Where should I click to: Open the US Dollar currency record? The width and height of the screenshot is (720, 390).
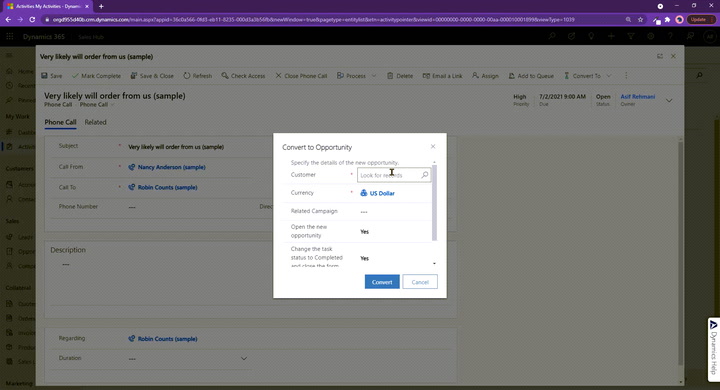coord(382,193)
